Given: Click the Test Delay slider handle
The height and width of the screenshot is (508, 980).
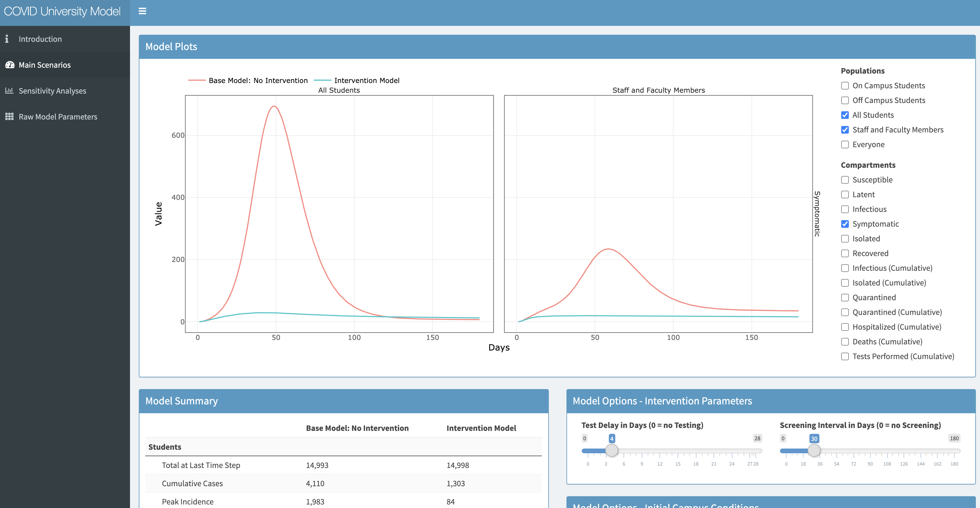Looking at the screenshot, I should coord(612,451).
